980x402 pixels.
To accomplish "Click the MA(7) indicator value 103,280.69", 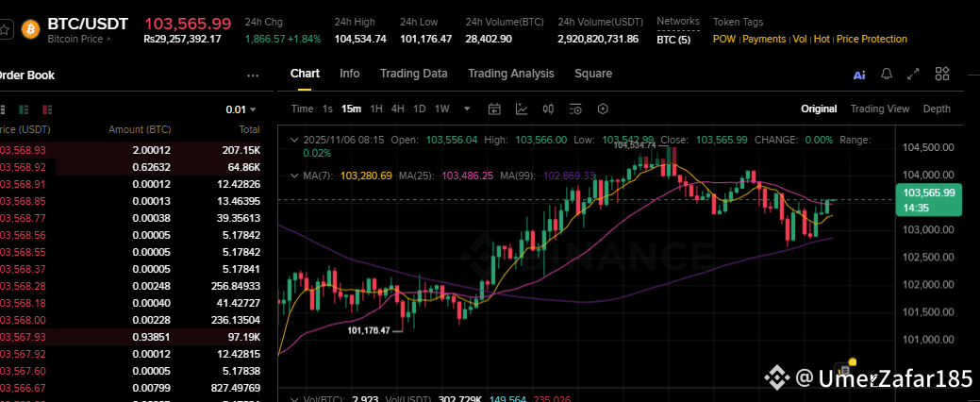I will (368, 176).
